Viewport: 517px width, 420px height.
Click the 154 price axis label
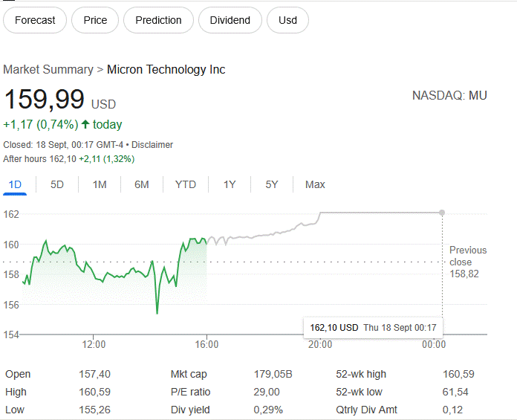click(x=11, y=335)
